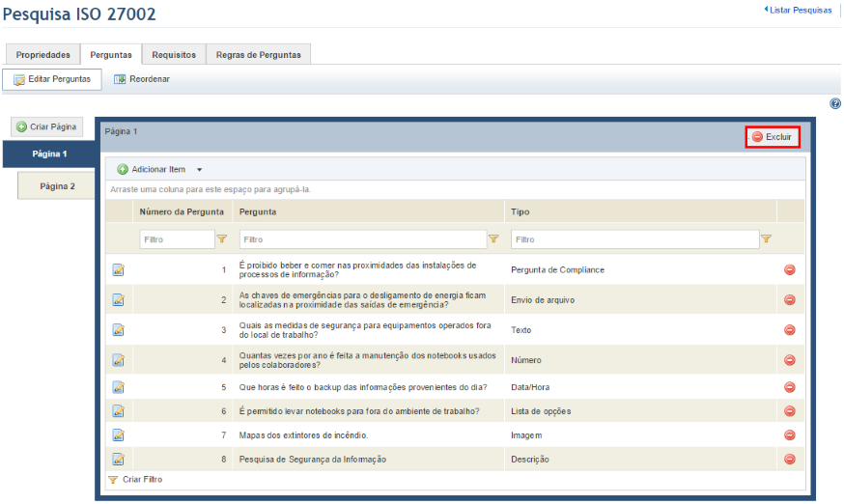This screenshot has width=844, height=504.
Task: Open the help icon
Action: point(835,104)
